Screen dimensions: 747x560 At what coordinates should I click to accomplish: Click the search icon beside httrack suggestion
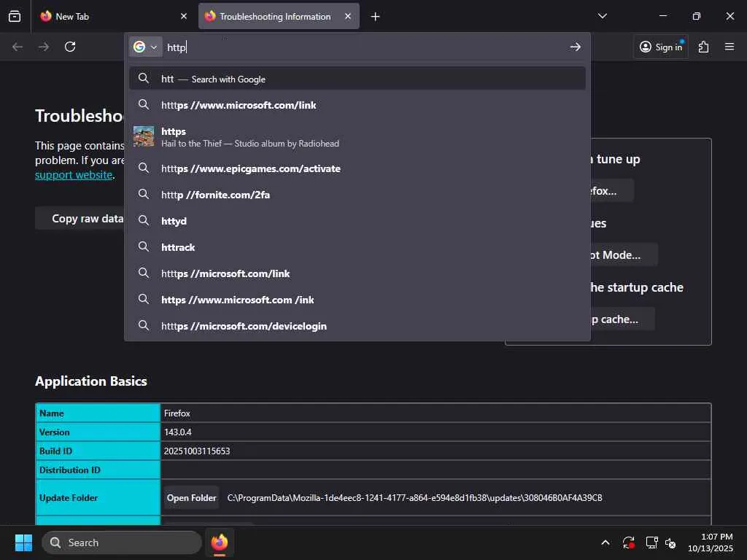click(144, 246)
